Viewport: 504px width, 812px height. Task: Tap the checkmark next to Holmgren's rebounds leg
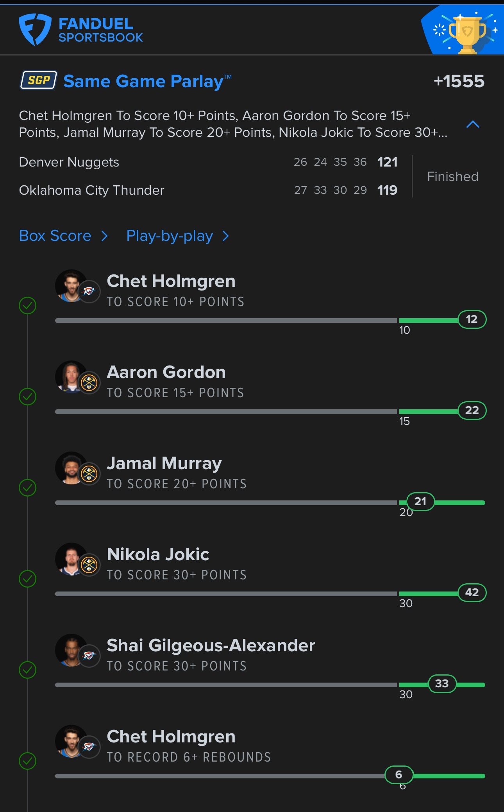point(28,761)
